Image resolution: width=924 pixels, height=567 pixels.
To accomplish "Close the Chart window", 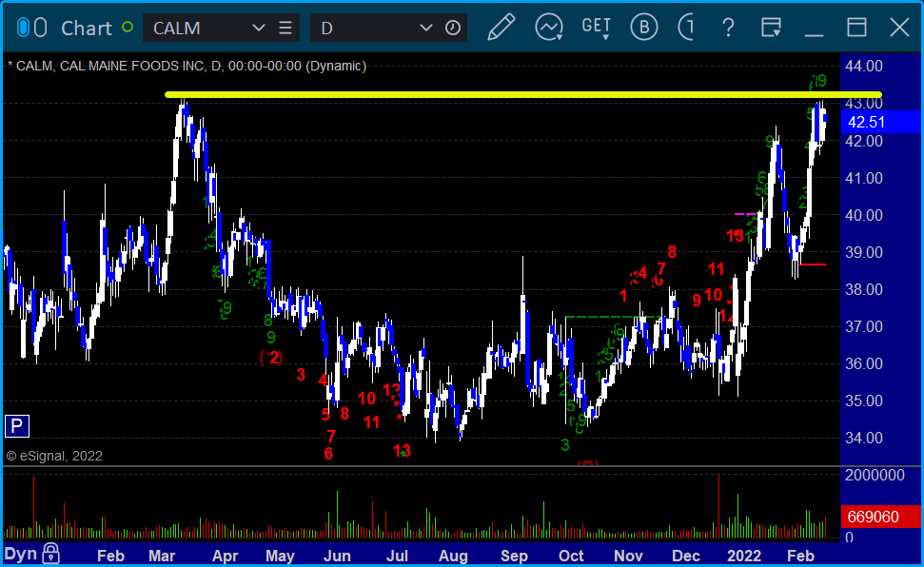I will coord(900,27).
